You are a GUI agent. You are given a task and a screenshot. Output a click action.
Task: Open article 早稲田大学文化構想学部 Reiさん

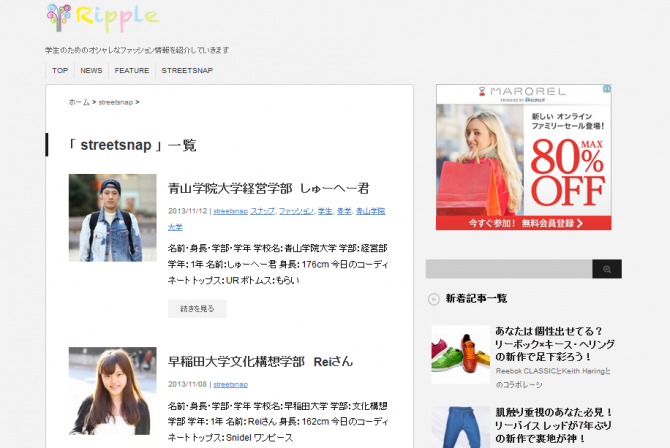click(260, 362)
